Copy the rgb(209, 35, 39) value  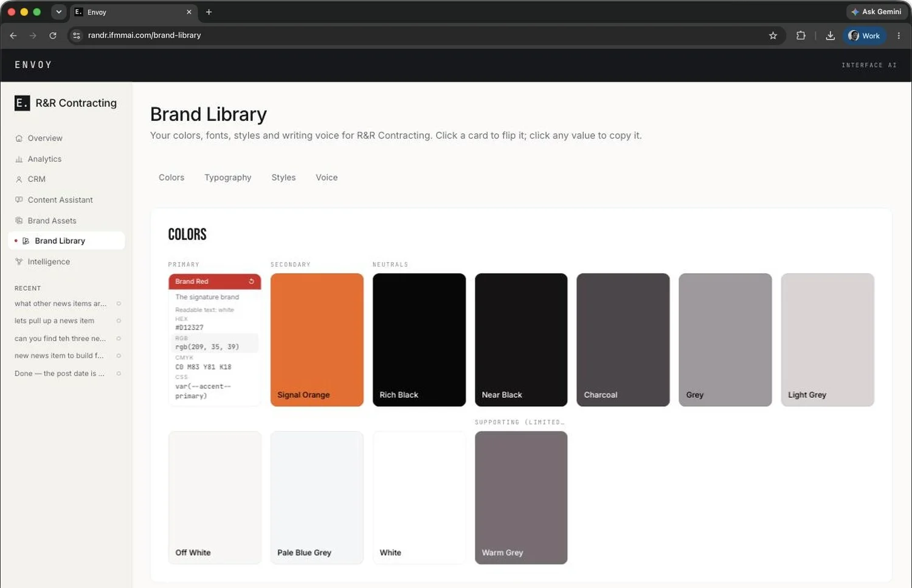coord(207,347)
